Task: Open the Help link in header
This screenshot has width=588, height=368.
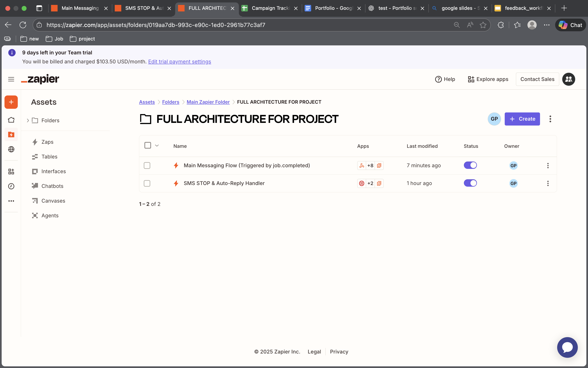Action: click(445, 79)
